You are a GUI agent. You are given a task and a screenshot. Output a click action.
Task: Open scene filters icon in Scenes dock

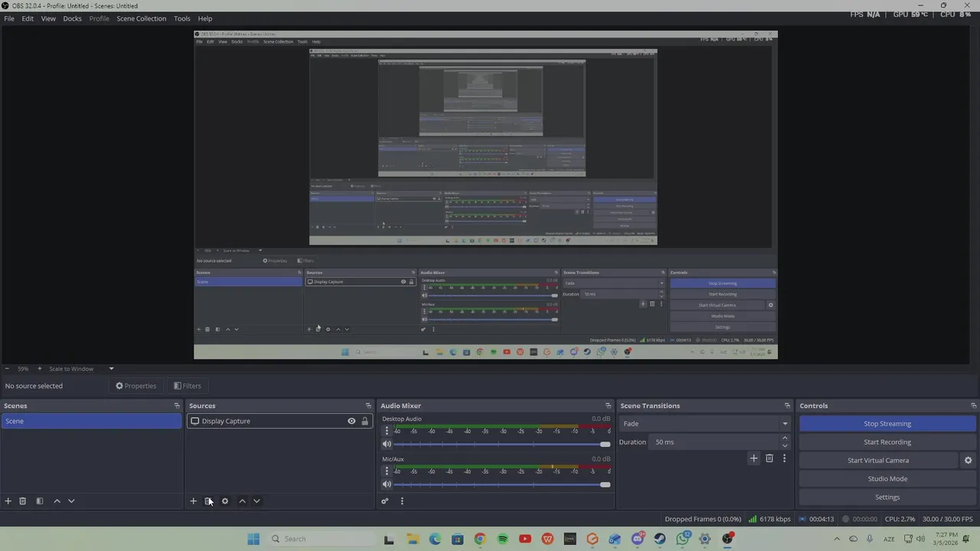(x=40, y=501)
